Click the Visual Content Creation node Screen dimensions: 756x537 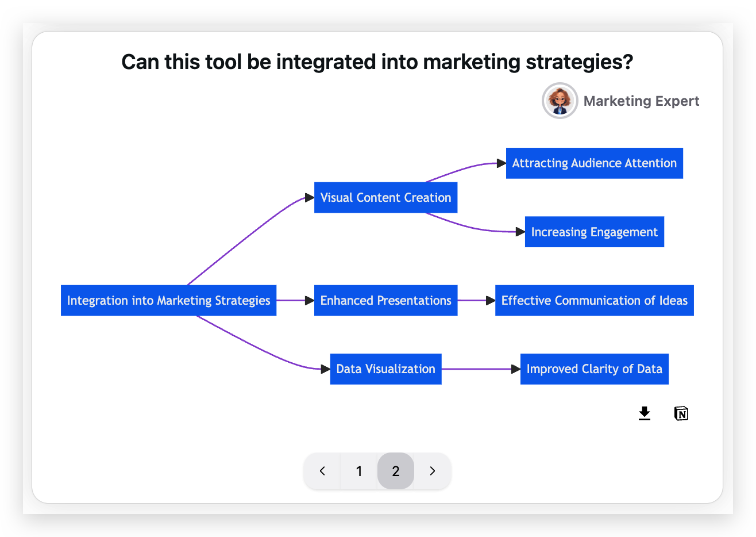pyautogui.click(x=385, y=197)
